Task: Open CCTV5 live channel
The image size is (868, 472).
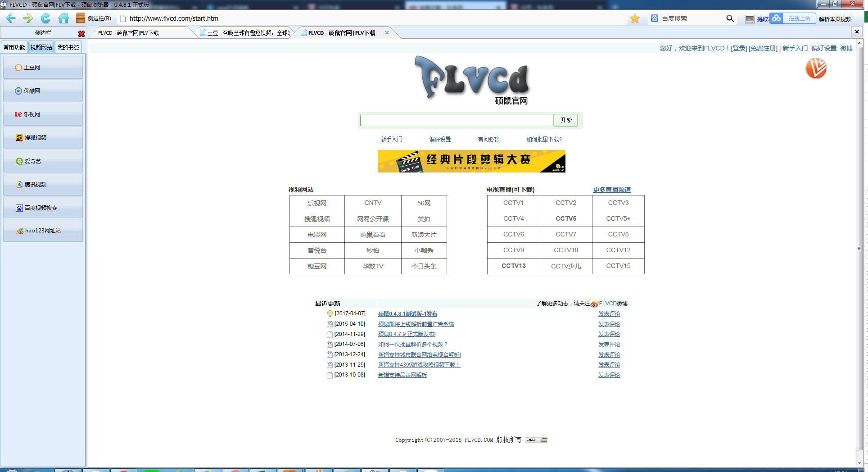Action: tap(566, 218)
